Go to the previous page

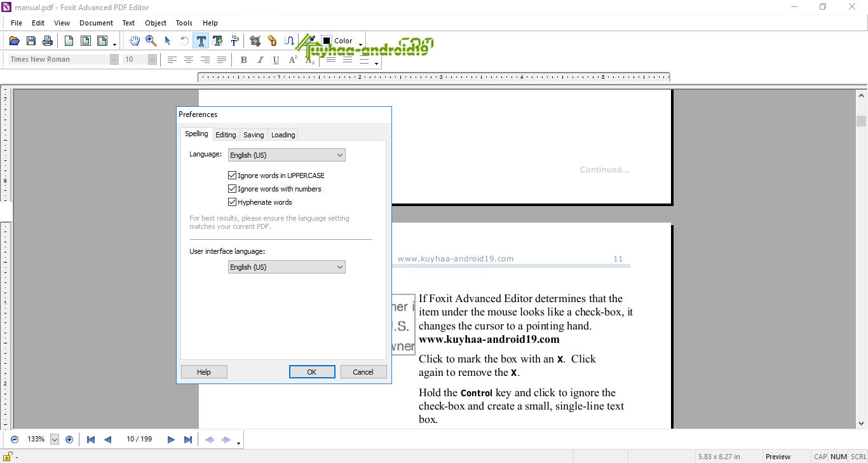coord(107,439)
